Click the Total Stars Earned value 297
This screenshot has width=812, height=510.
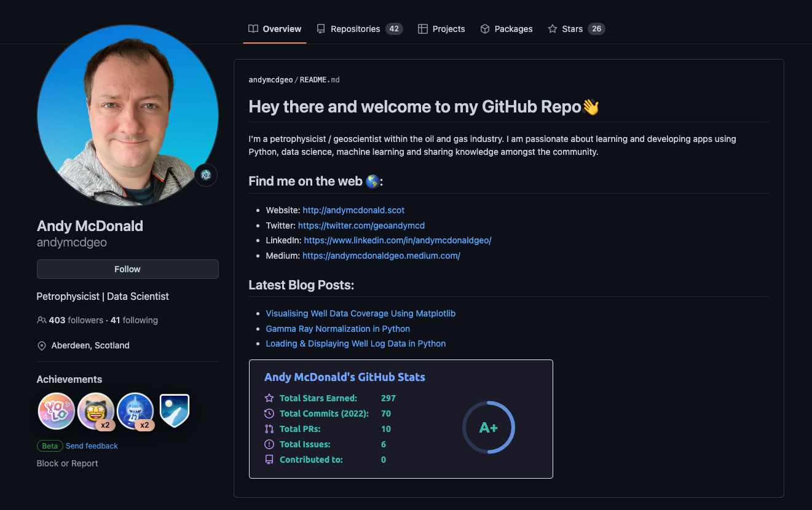388,398
